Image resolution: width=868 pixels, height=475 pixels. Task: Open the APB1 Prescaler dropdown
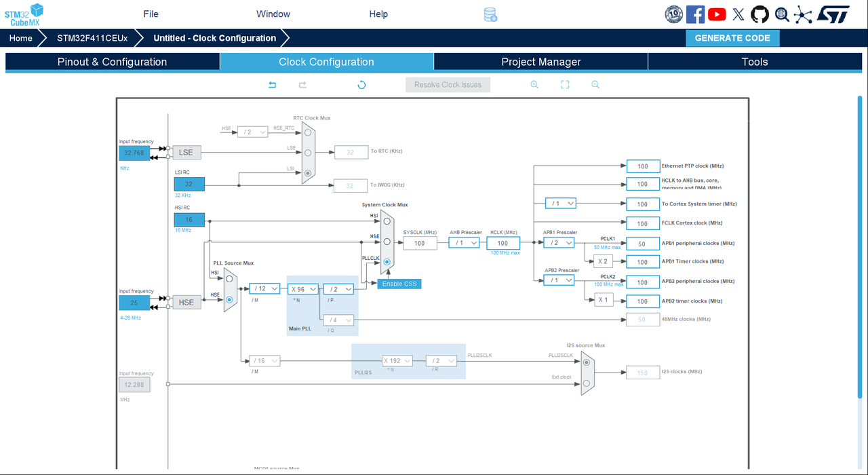tap(559, 243)
